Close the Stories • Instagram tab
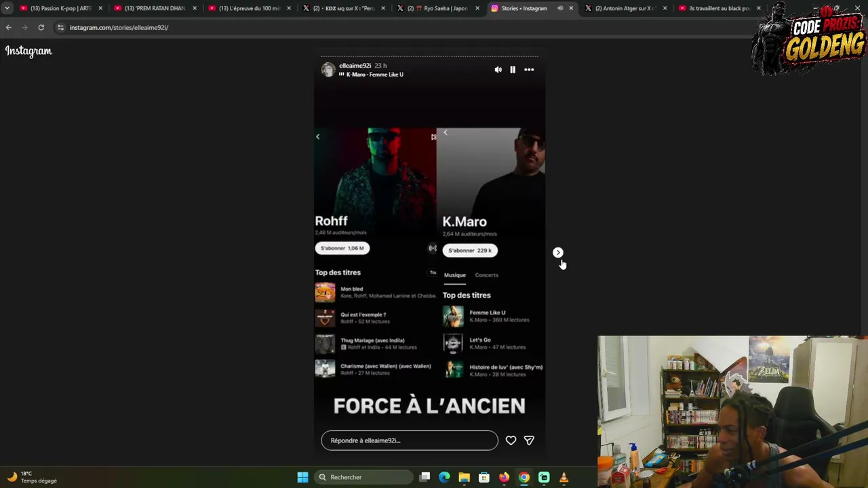The height and width of the screenshot is (488, 868). (571, 8)
